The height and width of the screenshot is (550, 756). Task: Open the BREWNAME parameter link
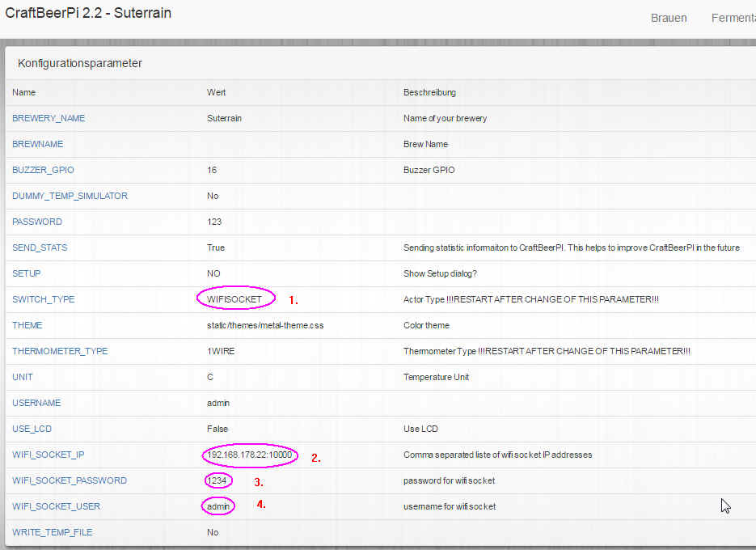[37, 144]
